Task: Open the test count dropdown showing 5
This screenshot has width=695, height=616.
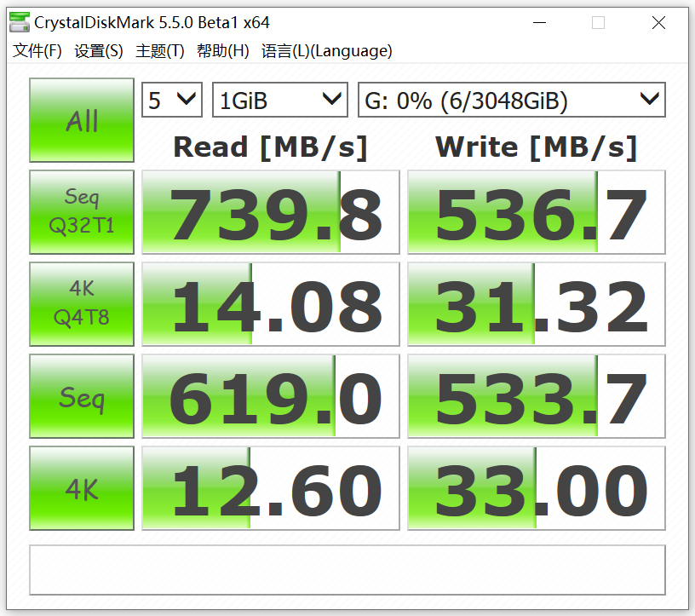Action: coord(172,100)
